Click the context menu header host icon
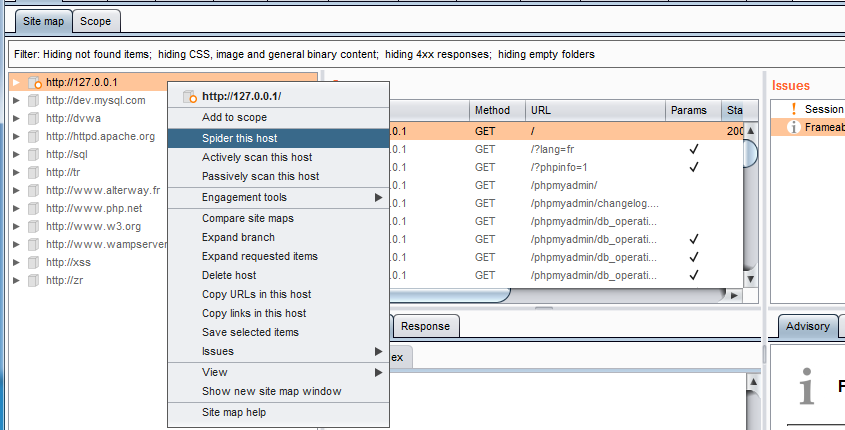 (x=190, y=97)
